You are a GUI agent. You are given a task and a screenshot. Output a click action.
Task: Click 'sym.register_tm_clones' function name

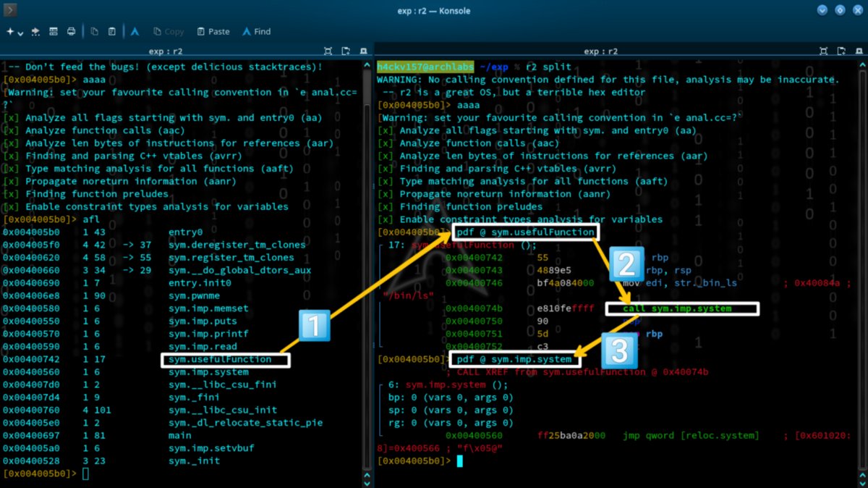click(231, 257)
